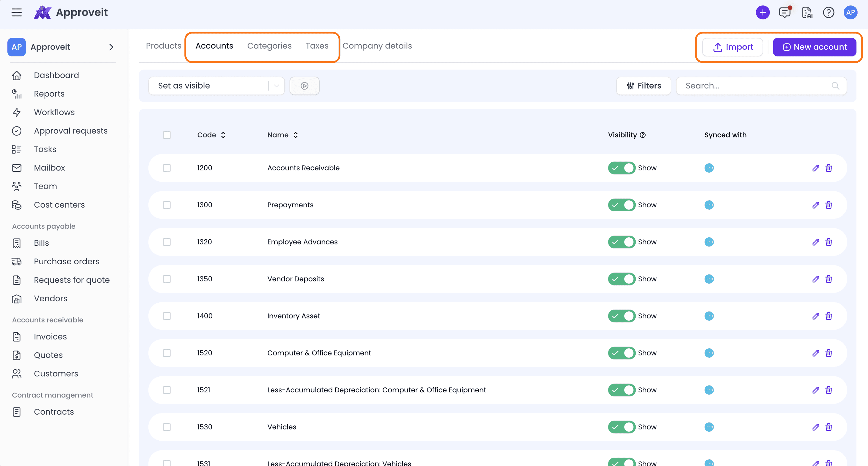Screen dimensions: 868x466
Task: Edit the Inventory Asset account
Action: click(815, 316)
